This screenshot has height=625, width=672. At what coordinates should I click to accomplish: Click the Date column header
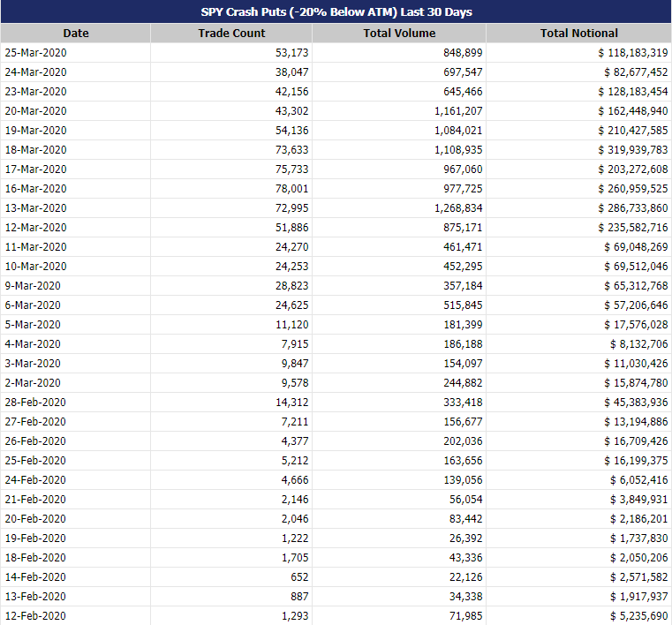coord(75,33)
